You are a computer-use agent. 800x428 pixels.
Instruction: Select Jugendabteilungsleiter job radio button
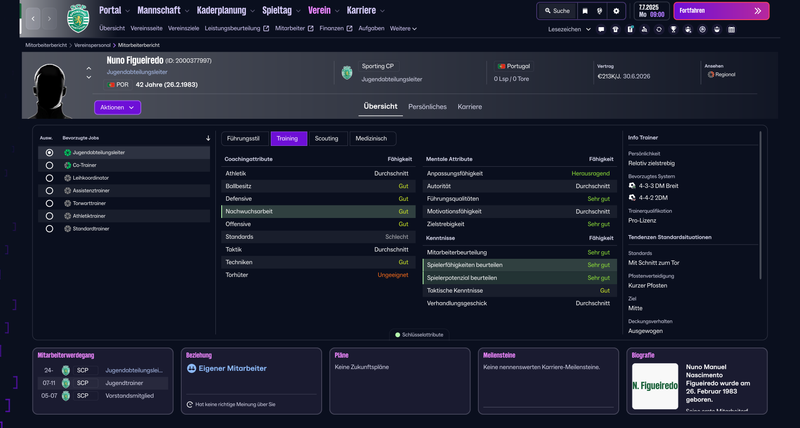(49, 153)
